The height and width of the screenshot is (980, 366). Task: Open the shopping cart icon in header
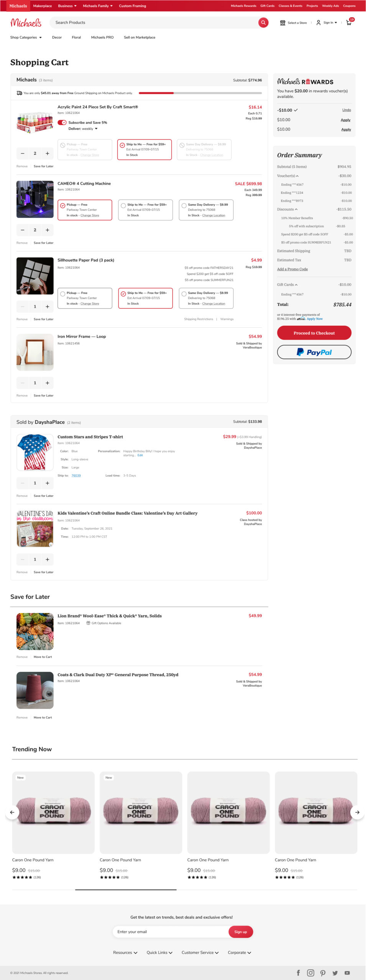(x=349, y=23)
